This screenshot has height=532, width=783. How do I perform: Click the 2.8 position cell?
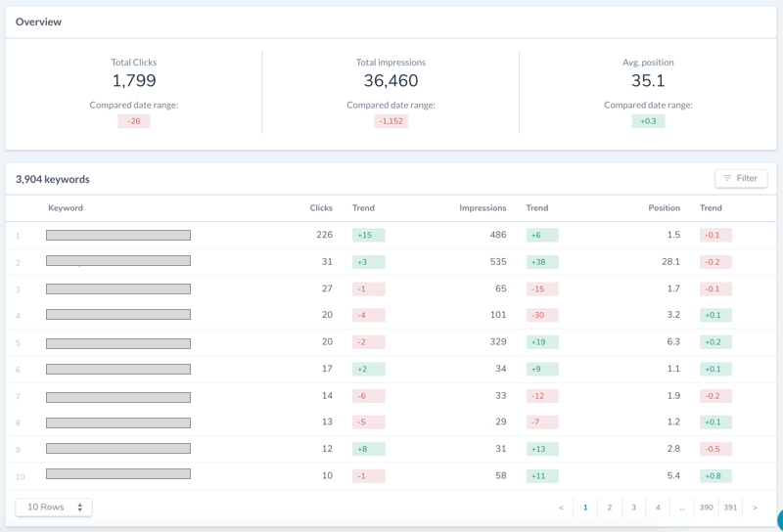point(673,449)
